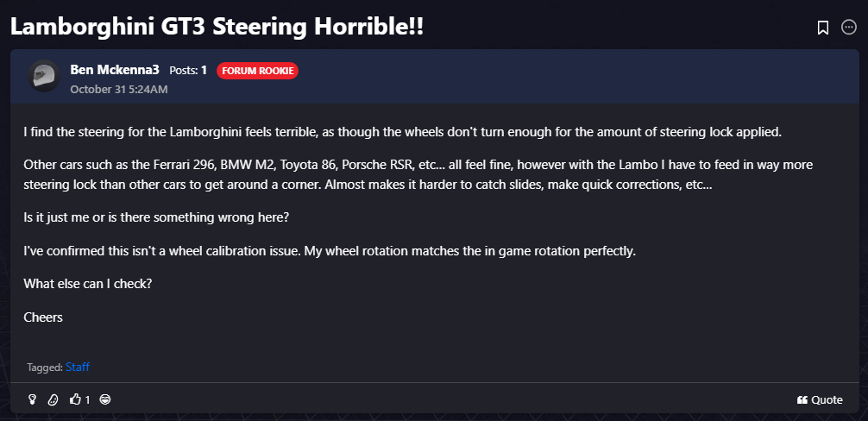Click the 'Tagged:' label text

44,368
